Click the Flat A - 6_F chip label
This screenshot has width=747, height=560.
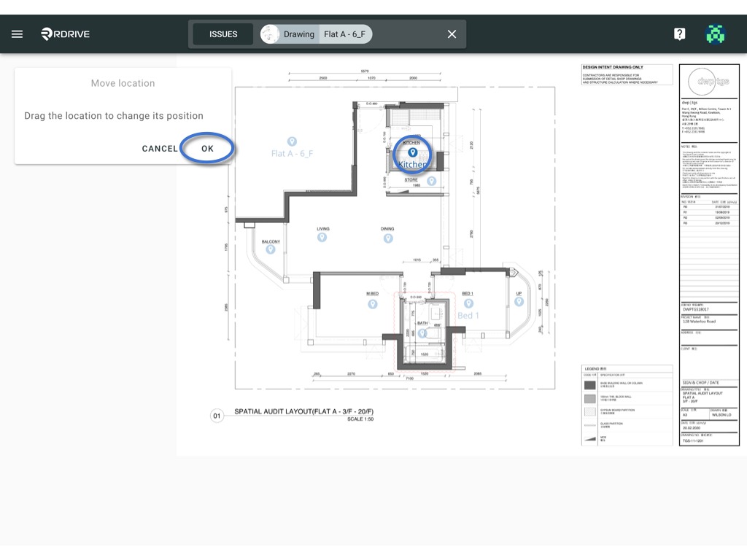344,34
